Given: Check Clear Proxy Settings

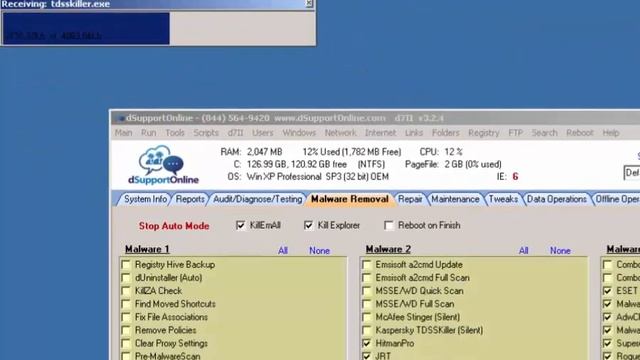Looking at the screenshot, I should pyautogui.click(x=126, y=343).
